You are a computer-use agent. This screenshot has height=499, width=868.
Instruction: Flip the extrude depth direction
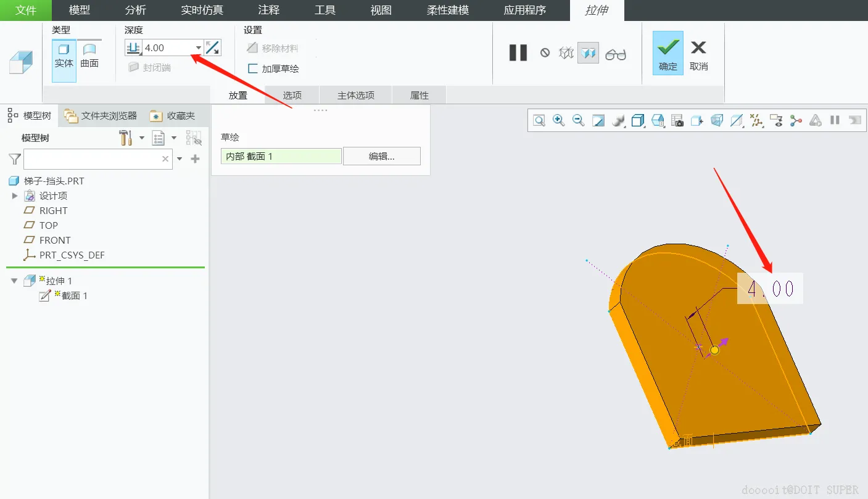(x=212, y=47)
